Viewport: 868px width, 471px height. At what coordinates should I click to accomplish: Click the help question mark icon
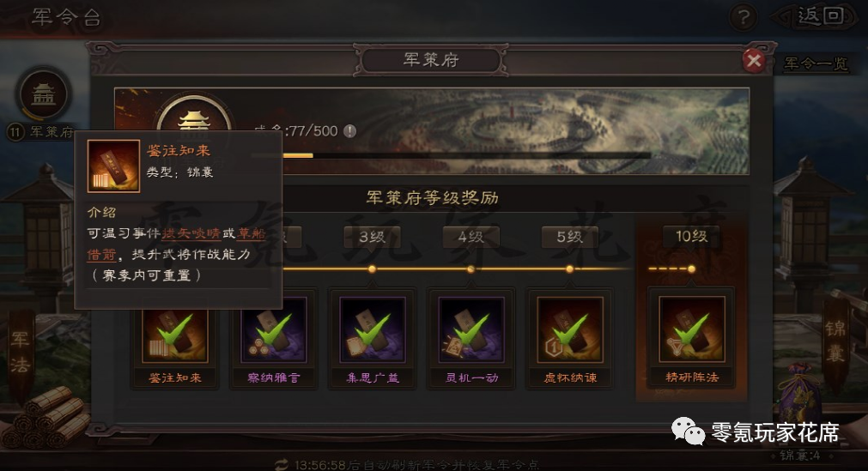click(x=744, y=18)
